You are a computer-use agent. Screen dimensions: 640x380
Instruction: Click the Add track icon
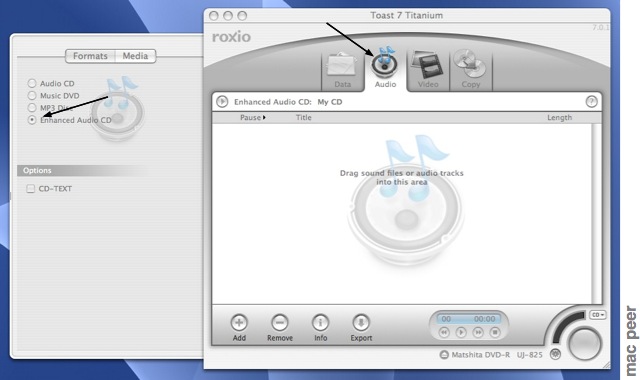pyautogui.click(x=239, y=322)
